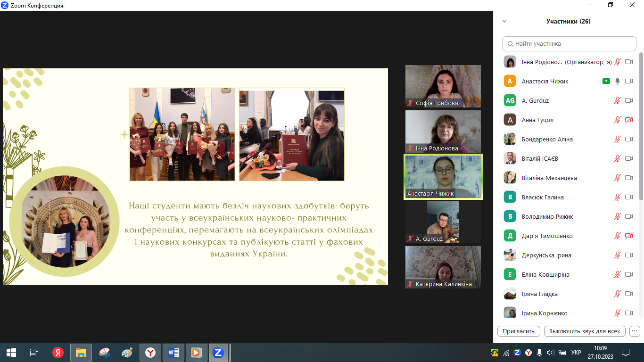Click the disabled camera icon for Анна Гуцол
Image resolution: width=644 pixels, height=362 pixels.
629,120
